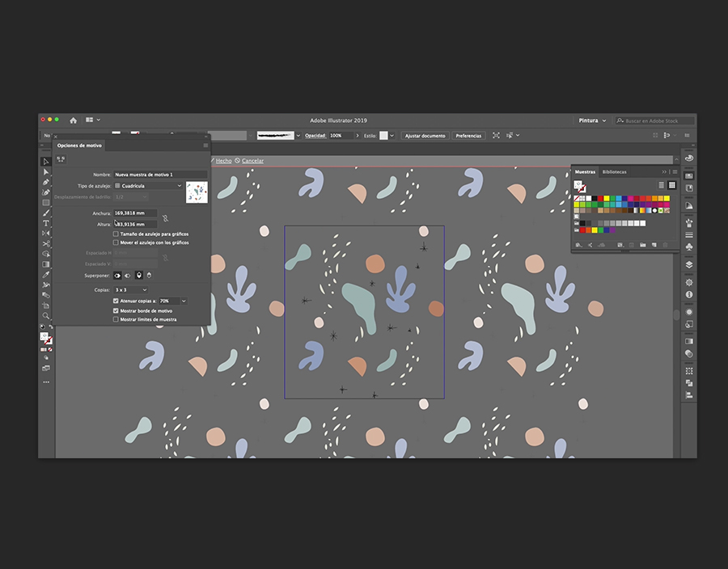
Task: Select left in front overlap option
Action: 117,276
